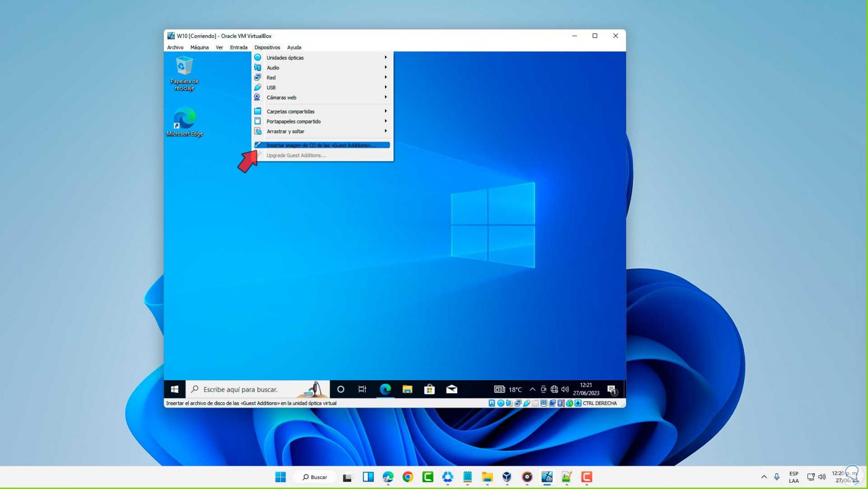Close the open Dispositivos menu
The width and height of the screenshot is (868, 489).
267,47
